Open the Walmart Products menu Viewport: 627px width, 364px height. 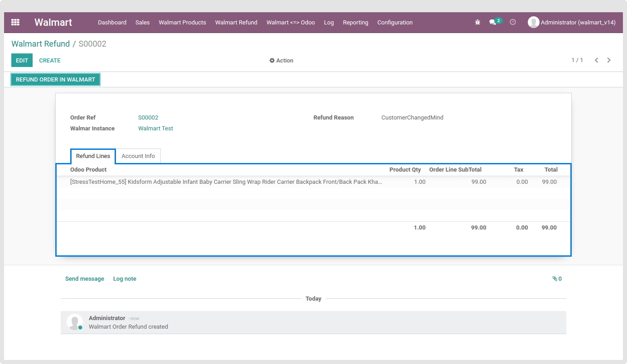tap(182, 22)
